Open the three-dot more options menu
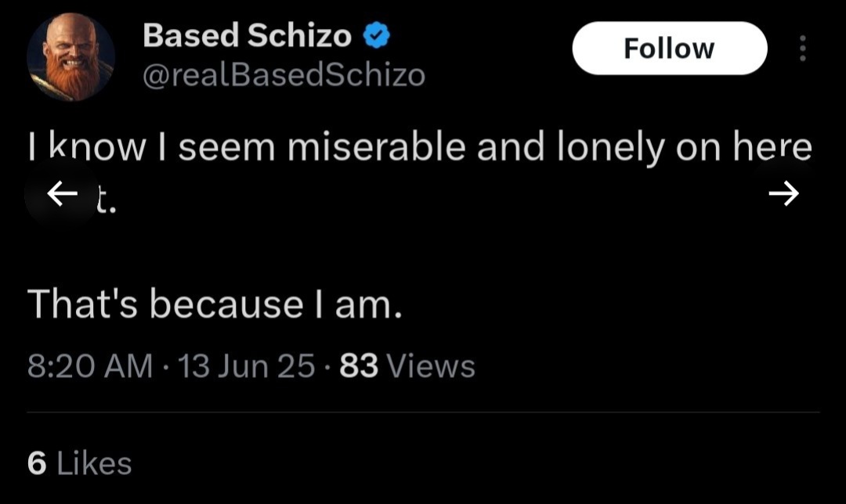 [x=801, y=49]
